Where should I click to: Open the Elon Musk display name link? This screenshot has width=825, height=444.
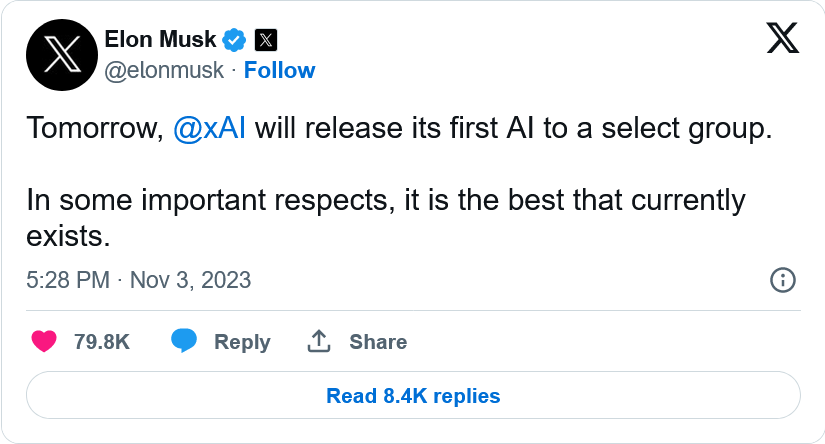(160, 40)
